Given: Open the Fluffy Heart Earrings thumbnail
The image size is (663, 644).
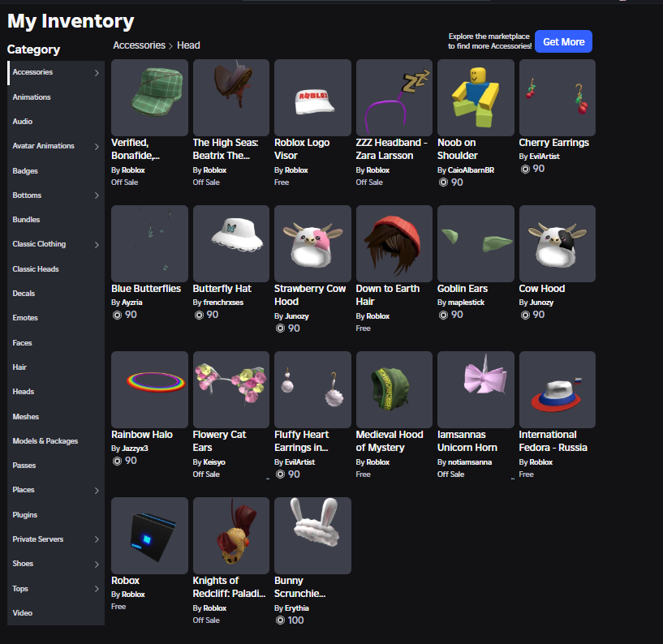Looking at the screenshot, I should point(312,389).
